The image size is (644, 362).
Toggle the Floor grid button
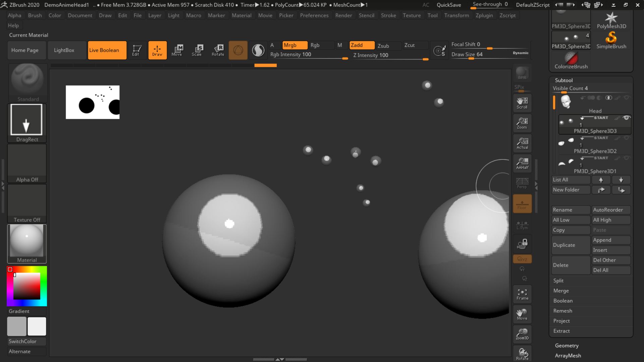pyautogui.click(x=522, y=203)
